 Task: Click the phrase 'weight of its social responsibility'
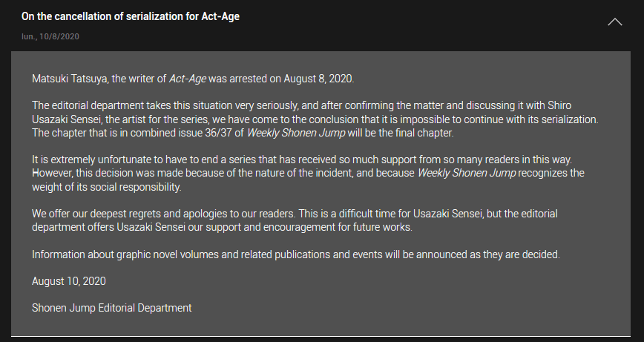click(x=106, y=187)
